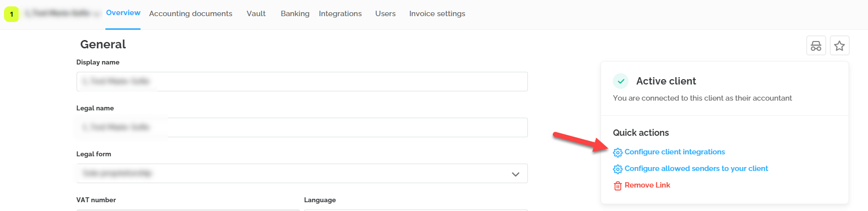
Task: Click the red trash icon for Remove Link
Action: pos(618,186)
